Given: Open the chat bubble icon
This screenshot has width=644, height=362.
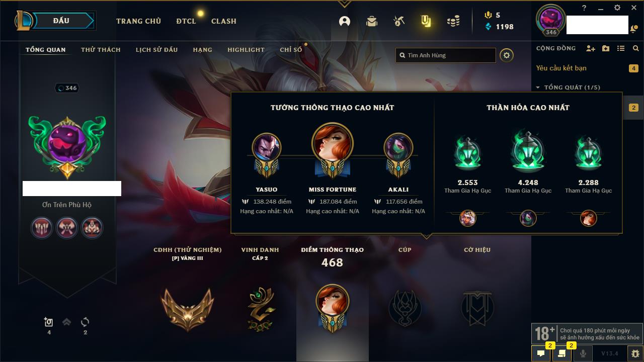Looking at the screenshot, I should (541, 353).
